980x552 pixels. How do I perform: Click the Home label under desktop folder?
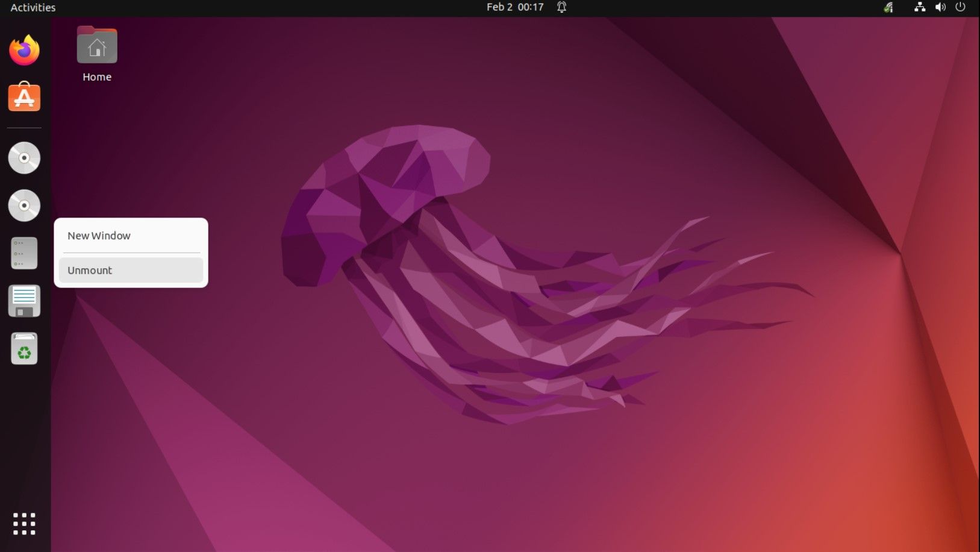pos(97,77)
